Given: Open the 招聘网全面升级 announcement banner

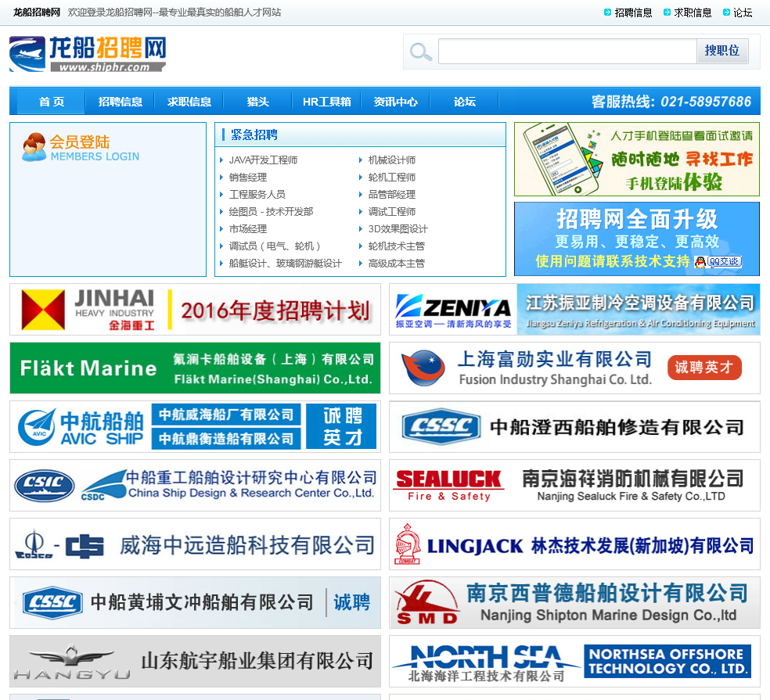Looking at the screenshot, I should click(x=637, y=239).
